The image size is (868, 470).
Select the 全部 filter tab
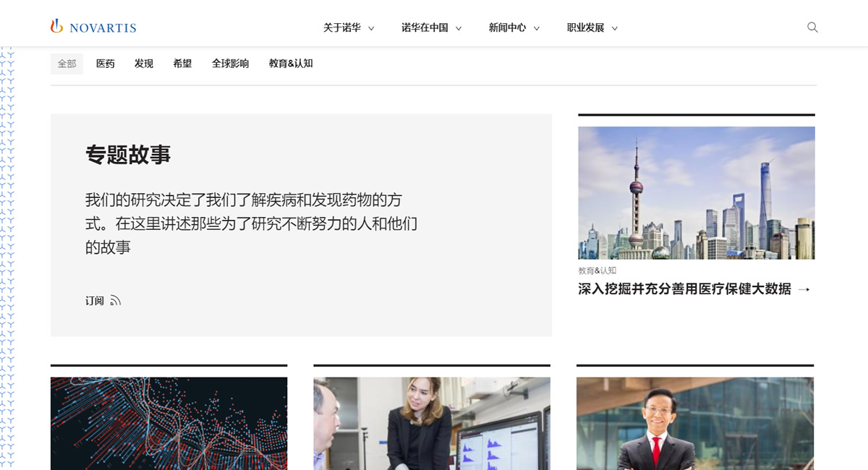[x=67, y=64]
